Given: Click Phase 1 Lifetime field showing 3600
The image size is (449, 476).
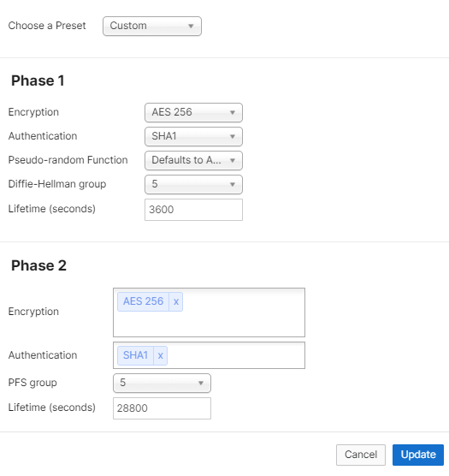Looking at the screenshot, I should tap(193, 210).
